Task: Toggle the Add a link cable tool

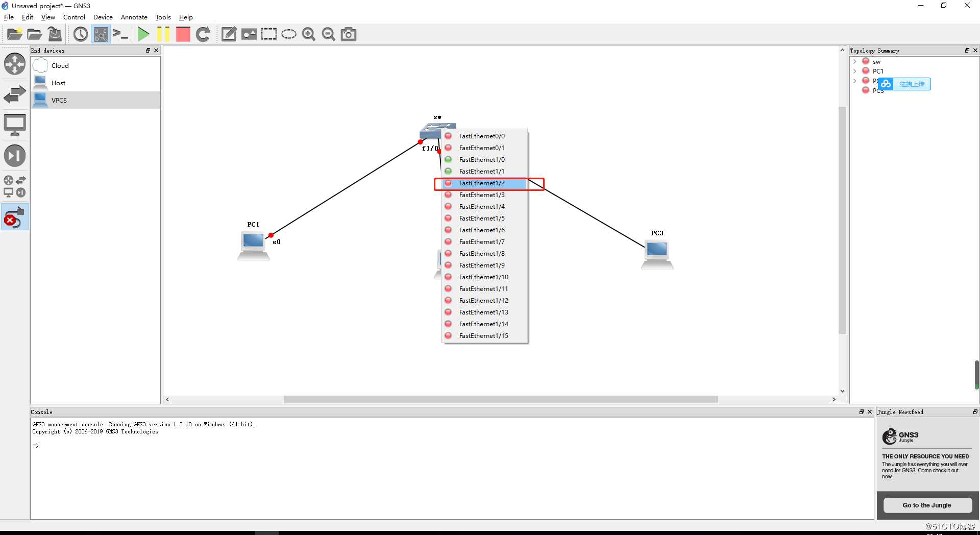Action: [15, 217]
